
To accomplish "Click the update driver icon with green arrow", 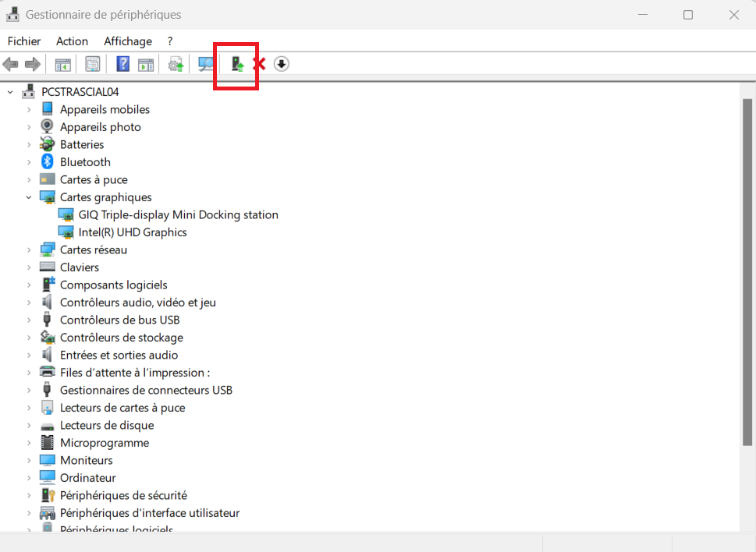I will pos(237,64).
